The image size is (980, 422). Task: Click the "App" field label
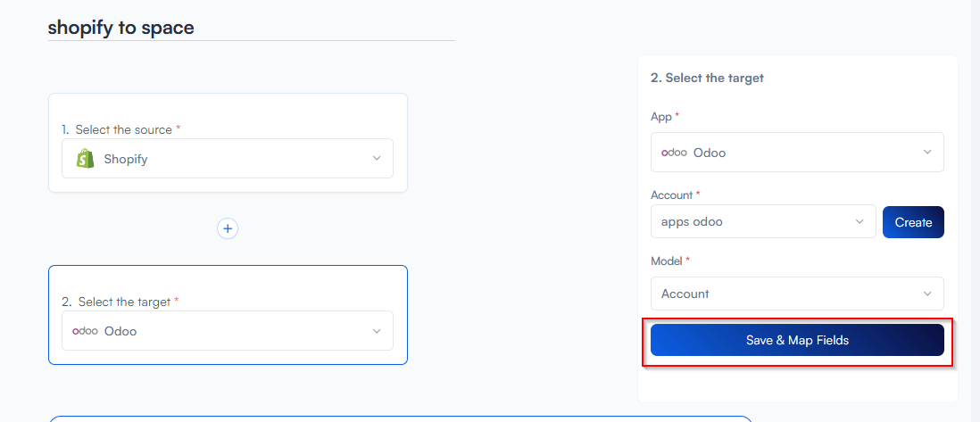click(660, 116)
